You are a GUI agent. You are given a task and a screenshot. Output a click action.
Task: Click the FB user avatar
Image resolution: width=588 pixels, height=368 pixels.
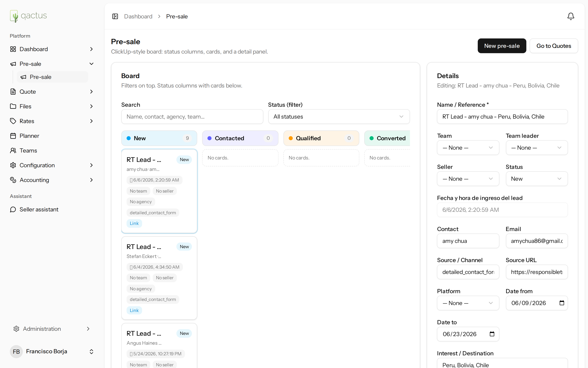[x=16, y=351]
